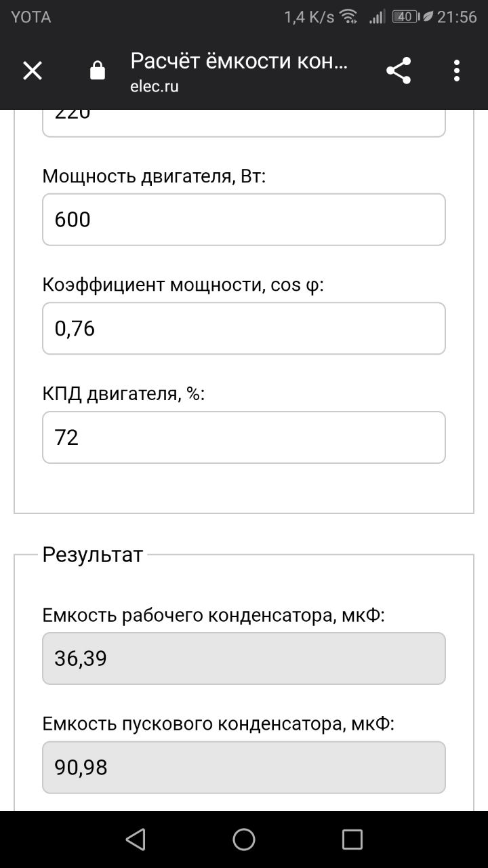Tap the padlock site security icon

(98, 71)
